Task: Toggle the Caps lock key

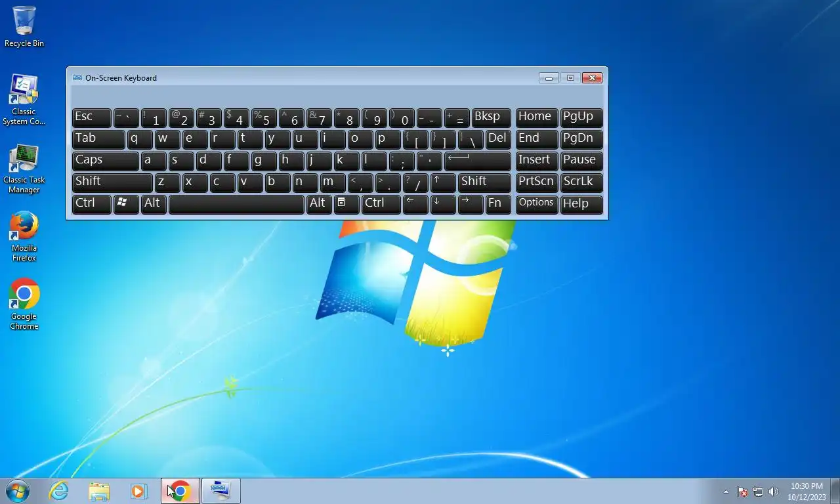Action: (x=106, y=161)
